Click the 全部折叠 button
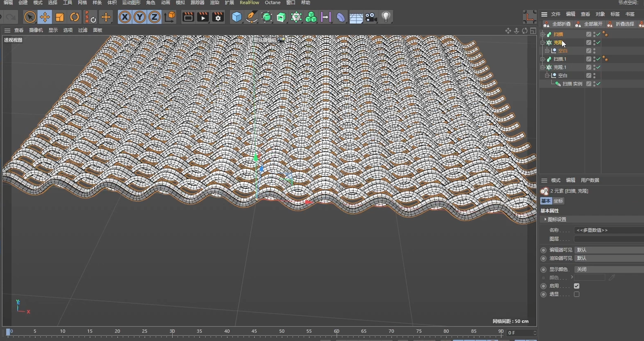The width and height of the screenshot is (644, 341). tap(557, 24)
